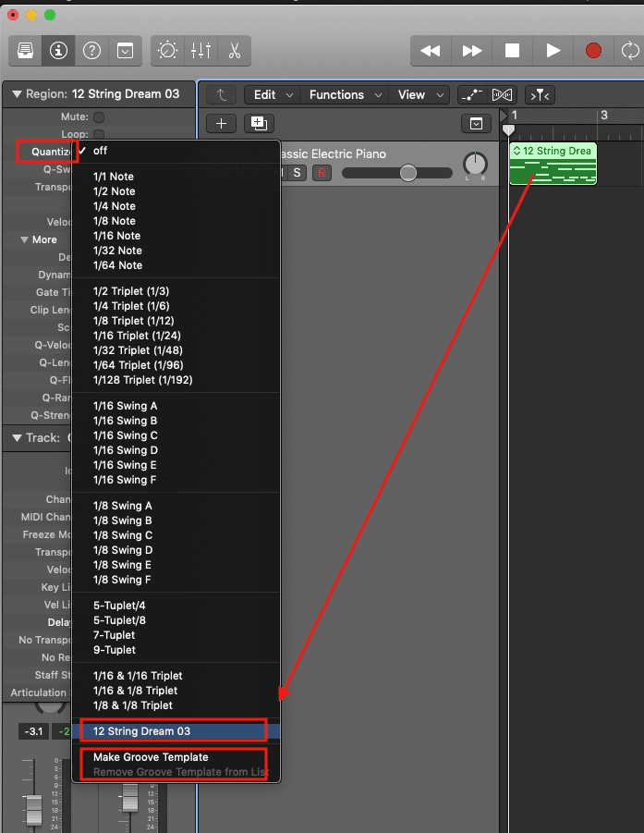Select the off quantize option
This screenshot has width=644, height=833.
176,151
